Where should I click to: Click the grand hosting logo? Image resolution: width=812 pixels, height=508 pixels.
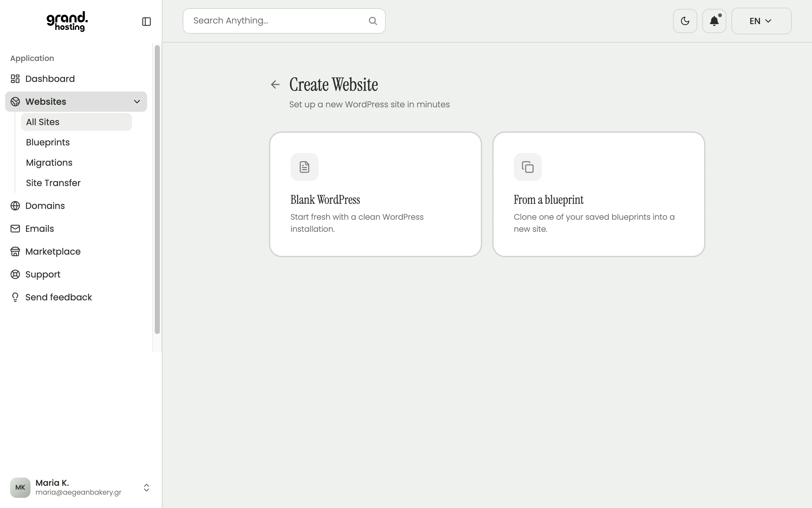(67, 22)
